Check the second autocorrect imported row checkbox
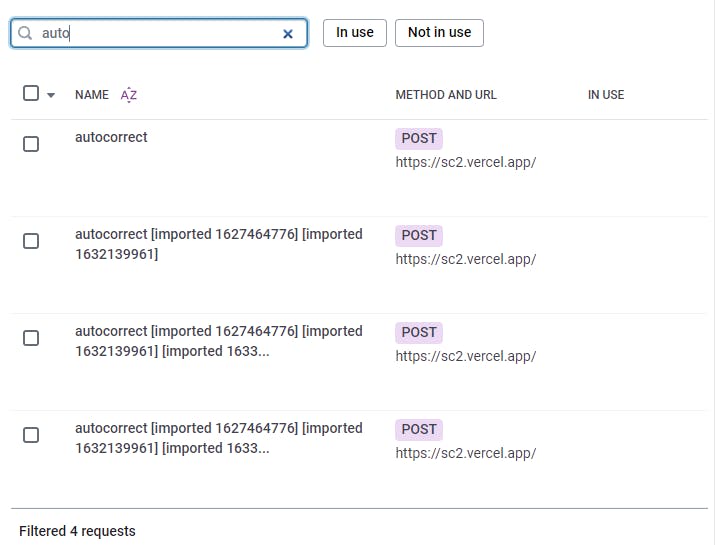The image size is (715, 545). (31, 241)
